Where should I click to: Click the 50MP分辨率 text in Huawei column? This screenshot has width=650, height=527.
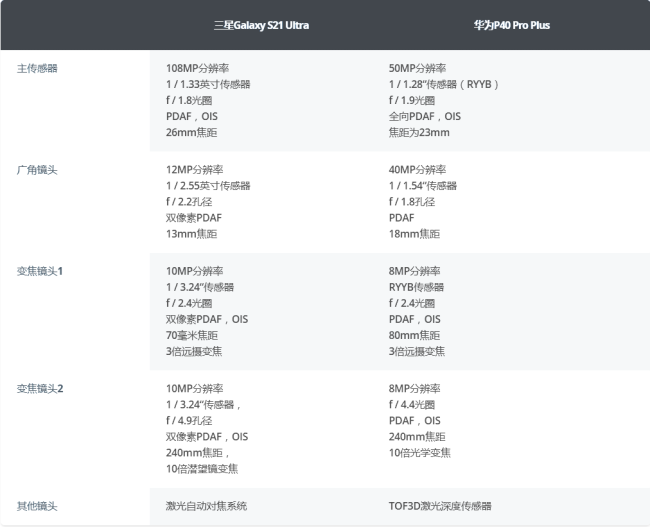click(x=417, y=68)
